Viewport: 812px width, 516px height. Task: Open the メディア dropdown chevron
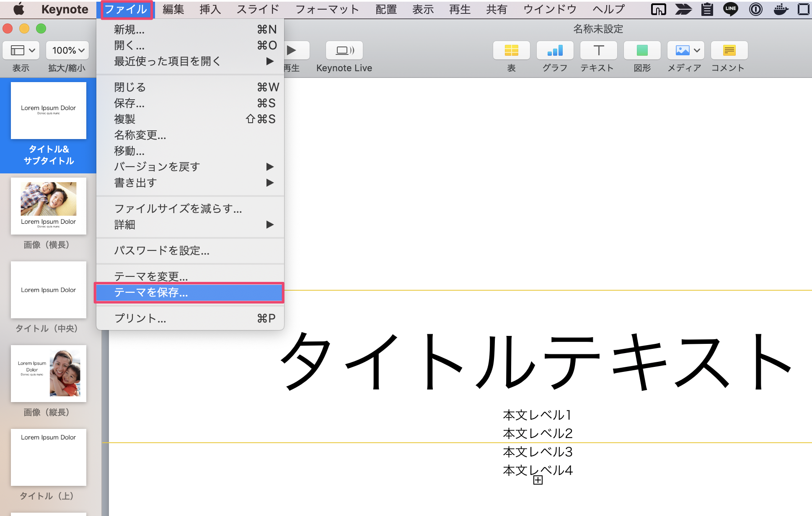pyautogui.click(x=696, y=50)
